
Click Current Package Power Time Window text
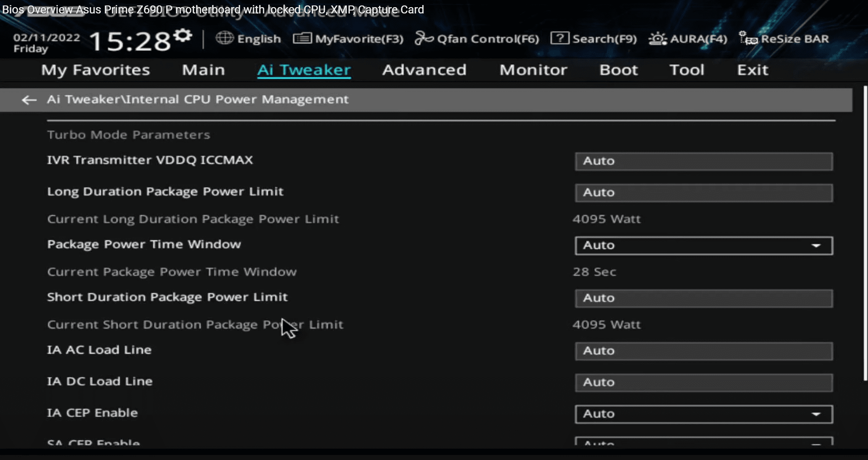pos(172,272)
